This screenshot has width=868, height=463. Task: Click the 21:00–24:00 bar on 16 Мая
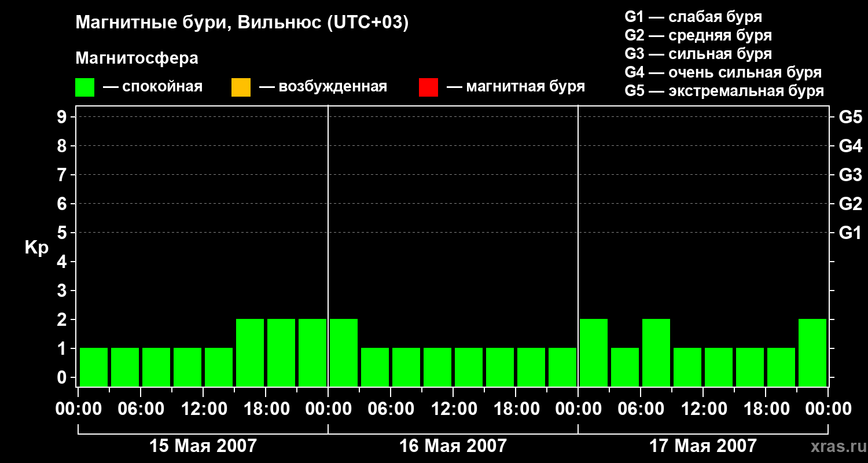coord(562,367)
